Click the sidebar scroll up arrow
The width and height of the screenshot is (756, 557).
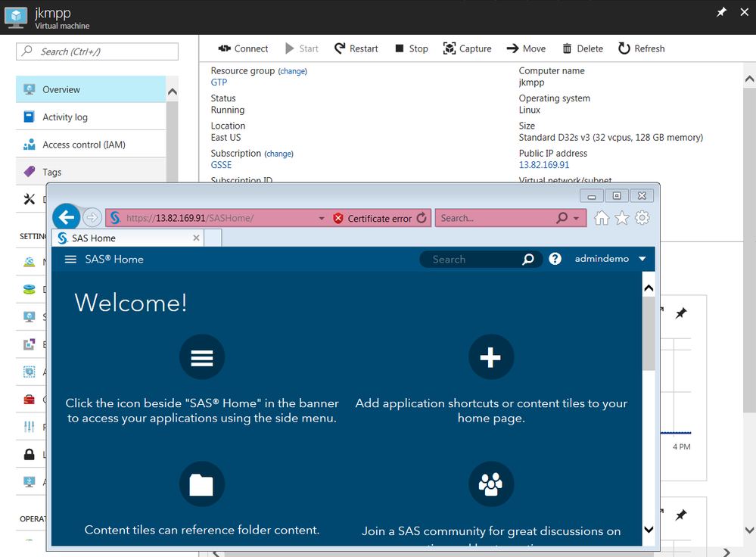pos(172,91)
